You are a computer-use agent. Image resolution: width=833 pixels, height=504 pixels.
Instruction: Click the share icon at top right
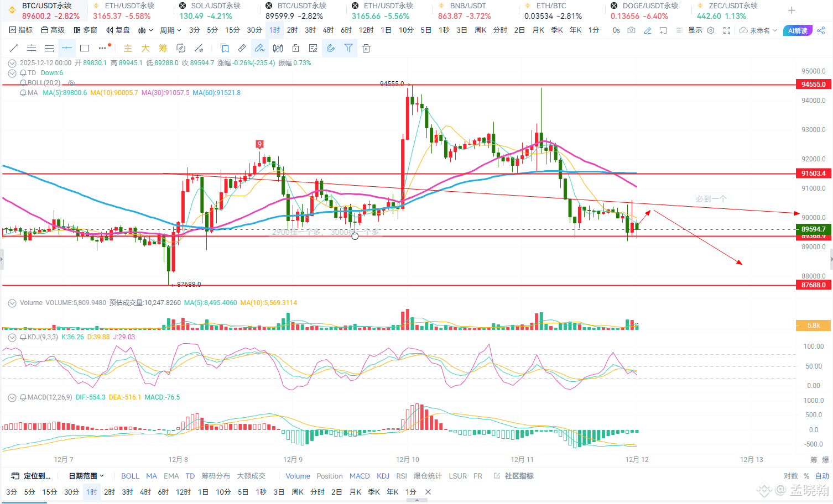[821, 30]
